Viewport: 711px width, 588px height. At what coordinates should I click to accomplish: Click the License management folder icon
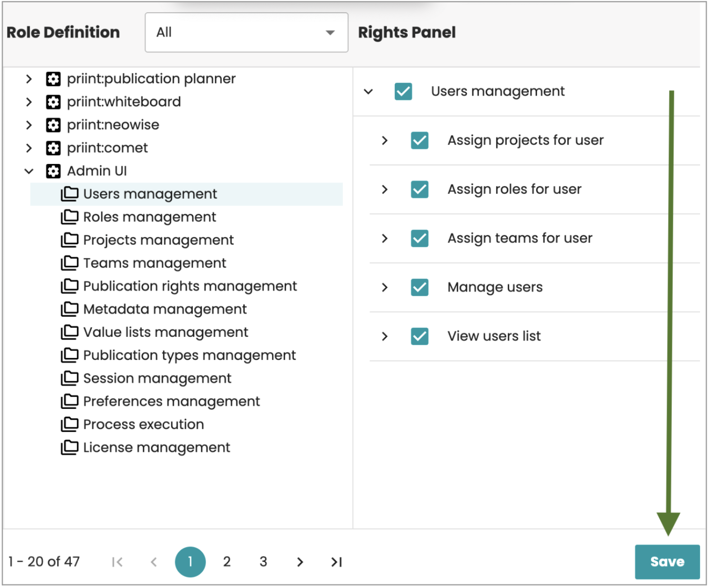(70, 448)
